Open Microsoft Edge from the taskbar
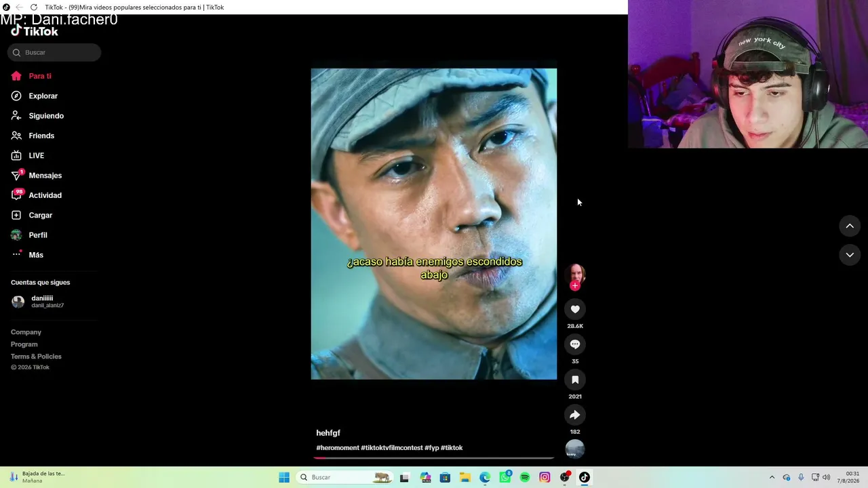The width and height of the screenshot is (868, 488). 485,477
